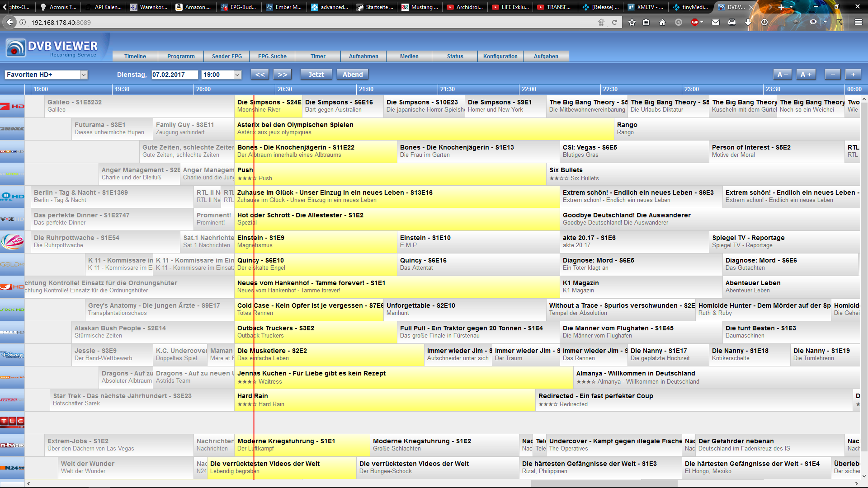Click the DVBViewer Recording Service logo

(x=52, y=48)
